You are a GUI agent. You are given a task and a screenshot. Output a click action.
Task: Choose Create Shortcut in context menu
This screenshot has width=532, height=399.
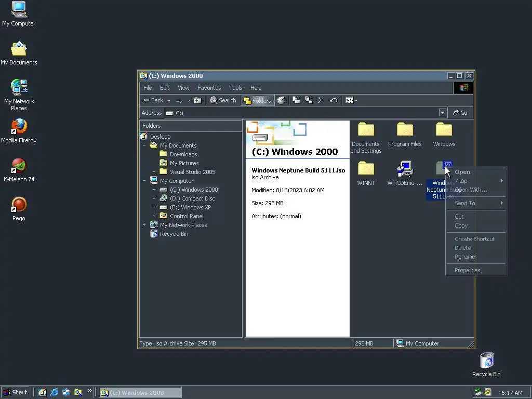(476, 239)
